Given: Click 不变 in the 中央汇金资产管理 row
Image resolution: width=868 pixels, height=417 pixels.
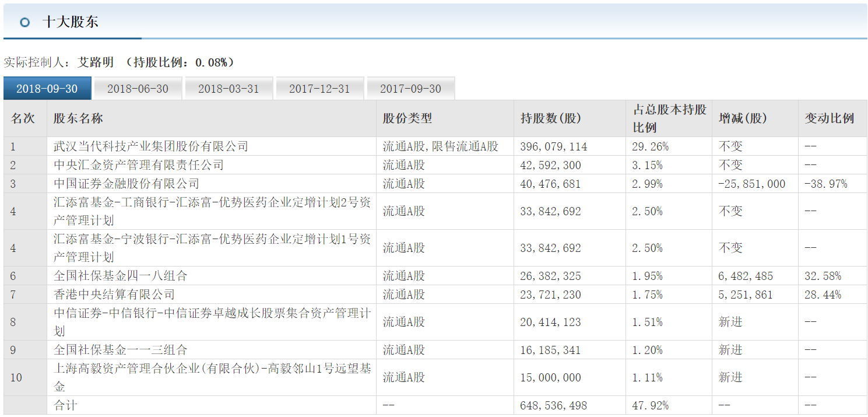Looking at the screenshot, I should tap(730, 165).
